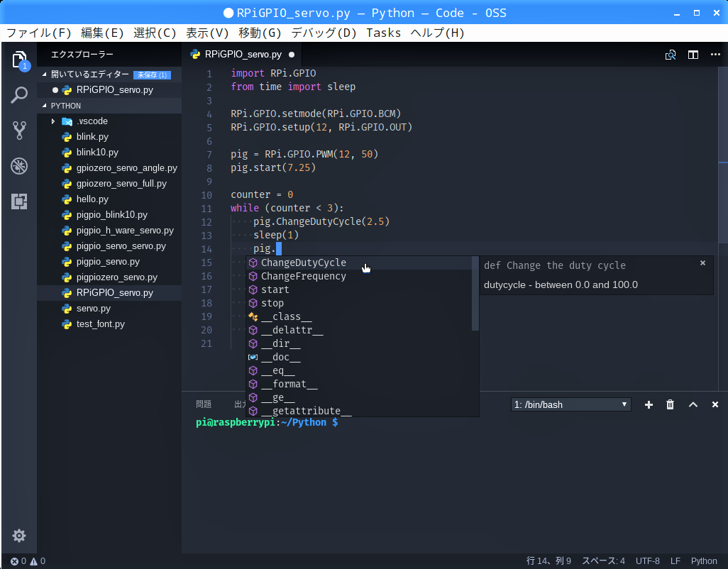Open the Selection menu (選択)
The height and width of the screenshot is (569, 728).
pos(155,33)
